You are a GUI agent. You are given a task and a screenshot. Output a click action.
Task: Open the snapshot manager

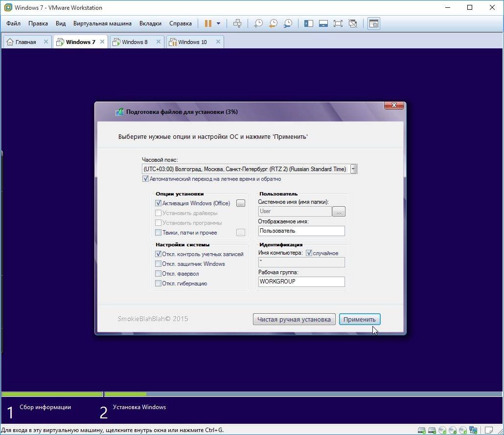288,23
